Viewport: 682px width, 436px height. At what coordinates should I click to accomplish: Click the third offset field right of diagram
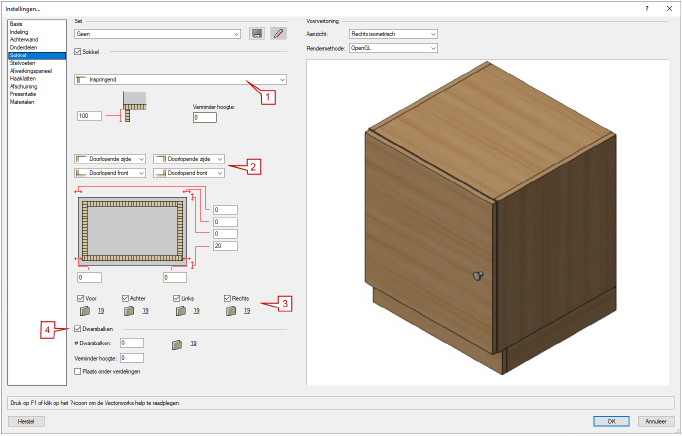(225, 234)
